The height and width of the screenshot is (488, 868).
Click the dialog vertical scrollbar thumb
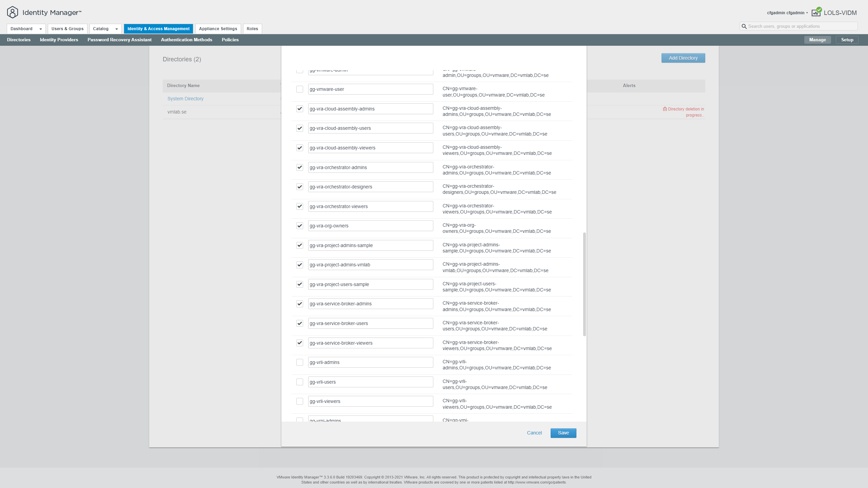(584, 284)
